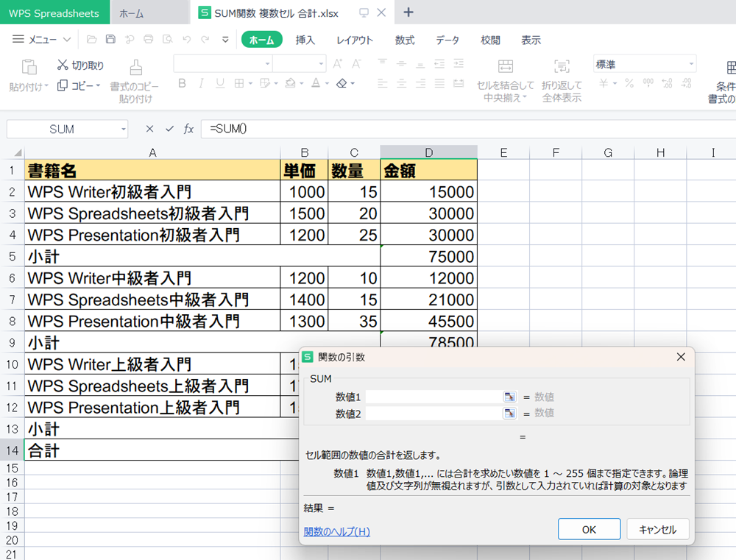Click the select-all corner triangle

[18, 152]
